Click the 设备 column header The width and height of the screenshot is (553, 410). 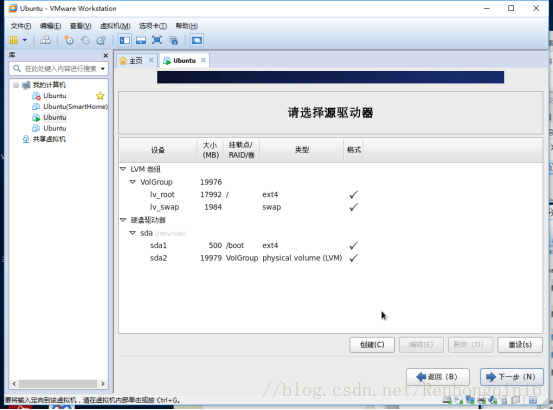(x=158, y=150)
